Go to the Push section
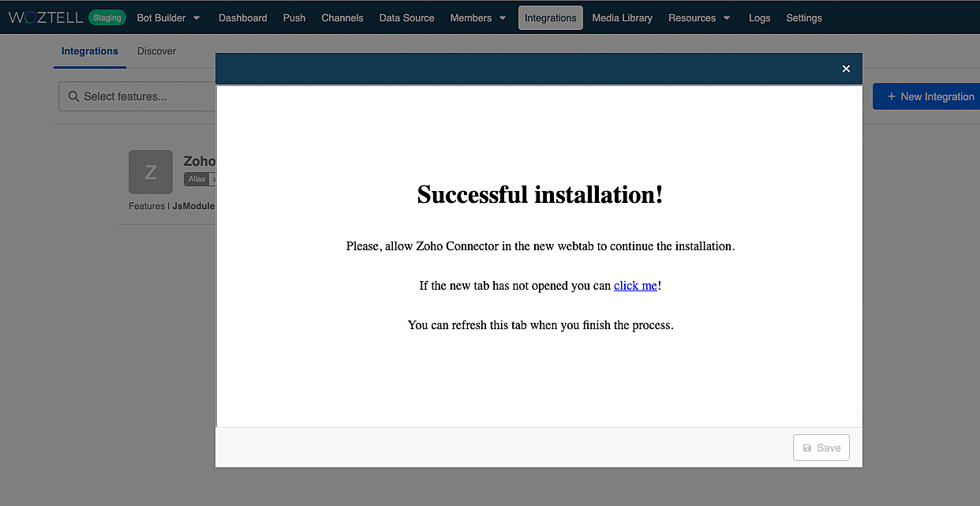Screen dimensions: 980x506 [x=294, y=17]
